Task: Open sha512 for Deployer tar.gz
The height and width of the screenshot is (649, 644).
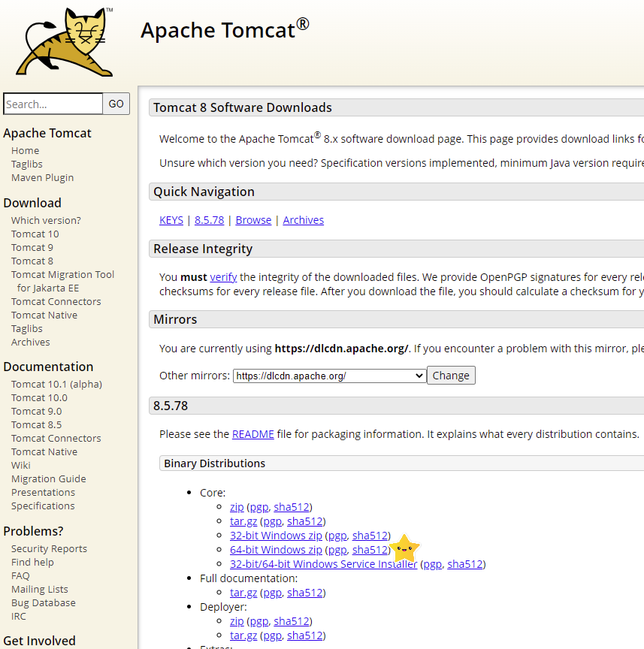Action: (x=305, y=635)
